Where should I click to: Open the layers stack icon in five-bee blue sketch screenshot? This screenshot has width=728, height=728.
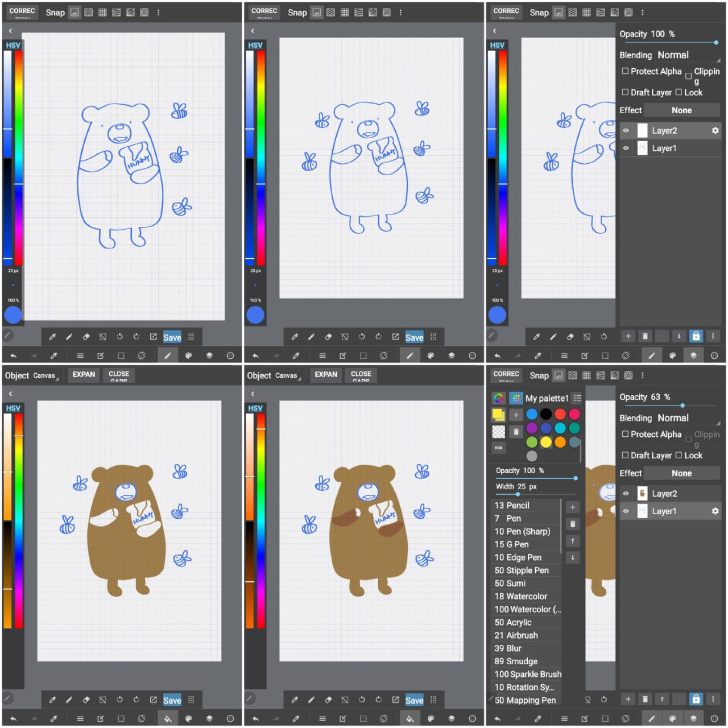pyautogui.click(x=452, y=355)
